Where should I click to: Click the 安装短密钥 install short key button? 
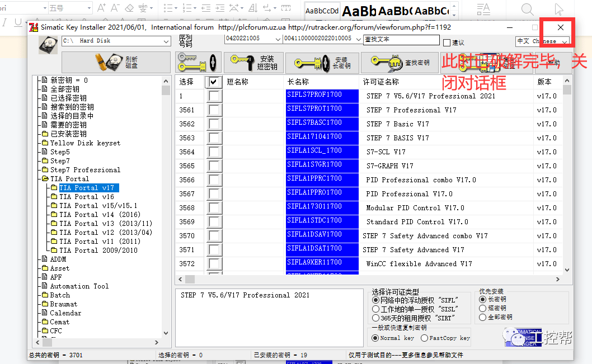pos(253,62)
